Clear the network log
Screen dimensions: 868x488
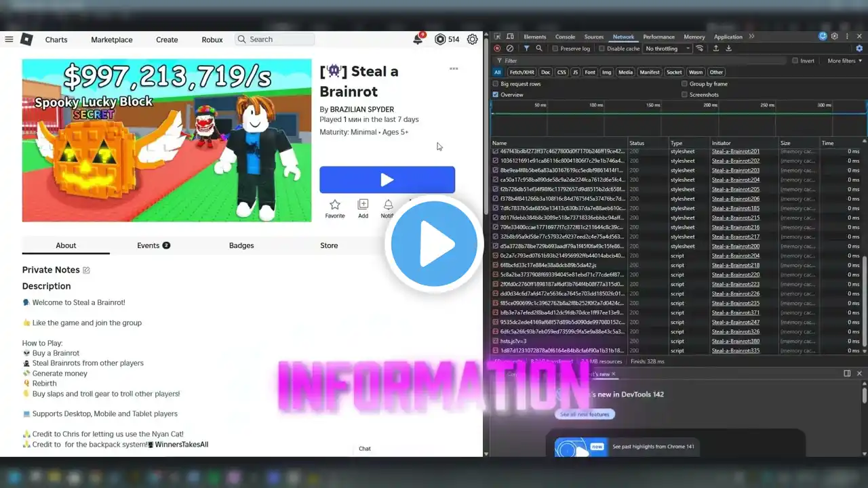(x=510, y=49)
